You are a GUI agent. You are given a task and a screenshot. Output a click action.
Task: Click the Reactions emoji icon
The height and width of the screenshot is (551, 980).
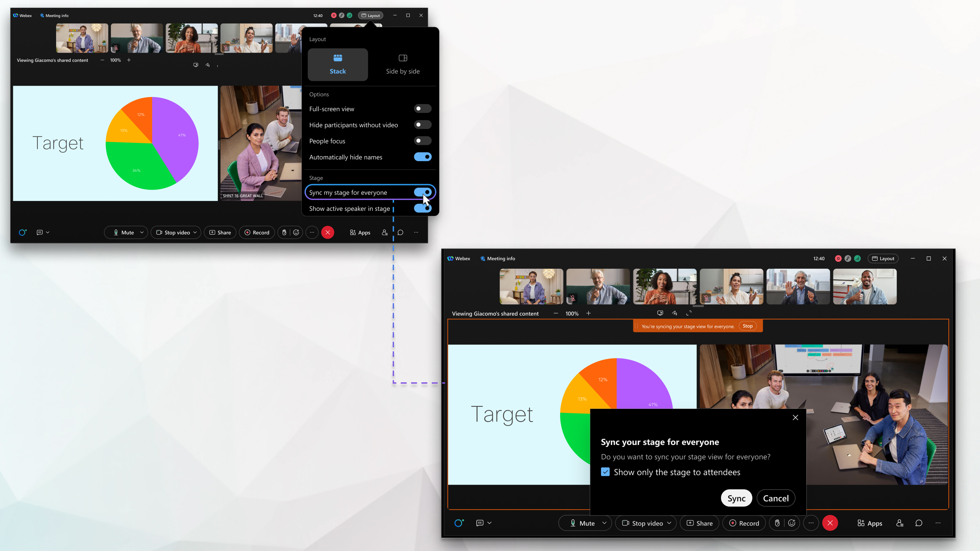click(x=792, y=523)
